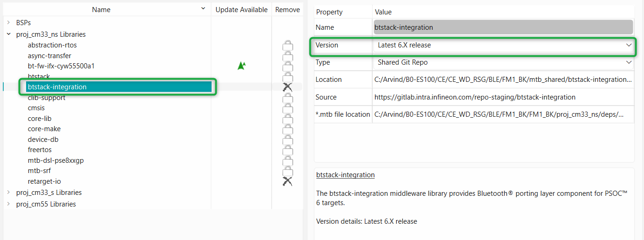This screenshot has width=644, height=240.
Task: Open the Type dropdown
Action: point(629,62)
